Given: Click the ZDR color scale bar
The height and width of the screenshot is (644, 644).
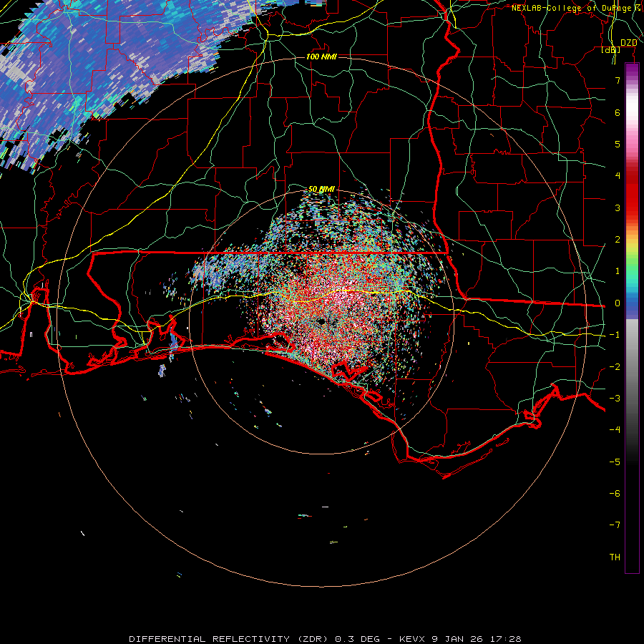Looking at the screenshot, I should [x=632, y=318].
